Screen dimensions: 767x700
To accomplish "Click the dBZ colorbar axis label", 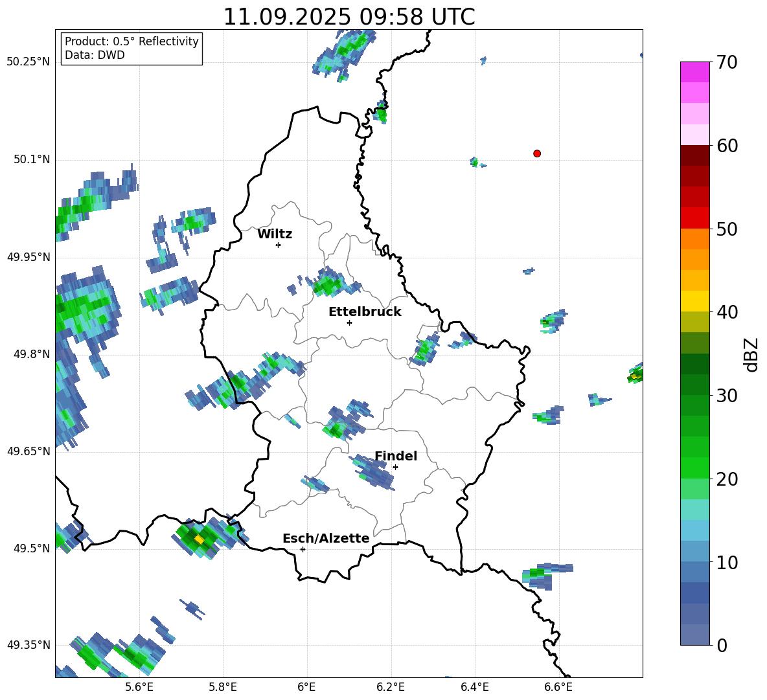I will tap(752, 354).
